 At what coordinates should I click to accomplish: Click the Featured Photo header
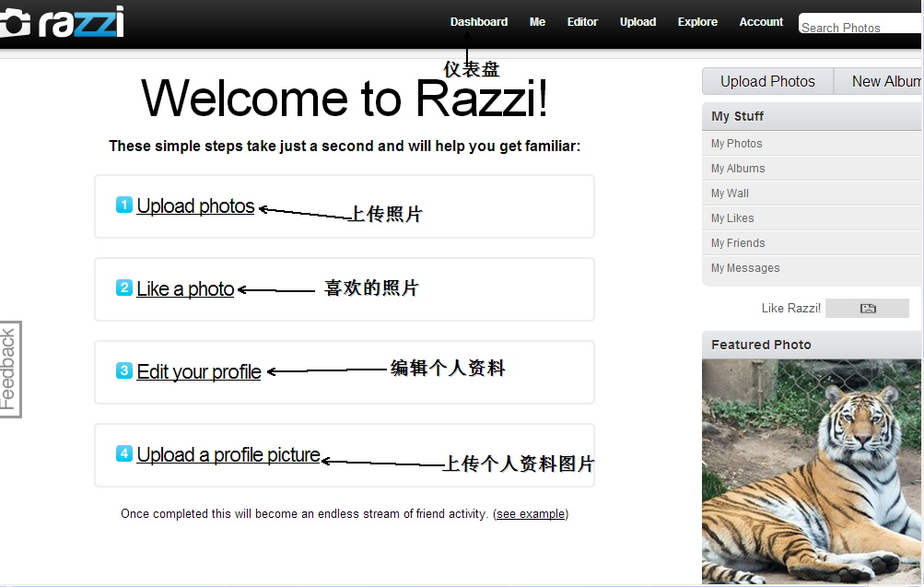tap(813, 345)
